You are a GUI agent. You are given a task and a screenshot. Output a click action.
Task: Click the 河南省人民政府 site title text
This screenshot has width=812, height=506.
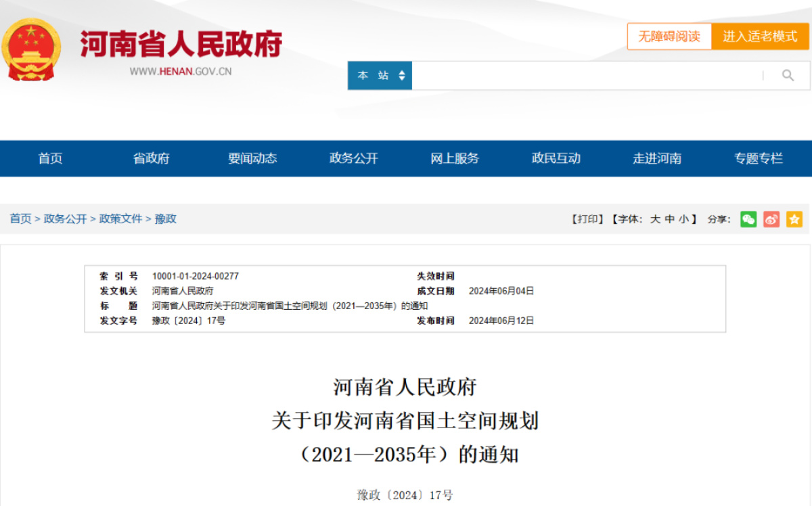click(181, 43)
